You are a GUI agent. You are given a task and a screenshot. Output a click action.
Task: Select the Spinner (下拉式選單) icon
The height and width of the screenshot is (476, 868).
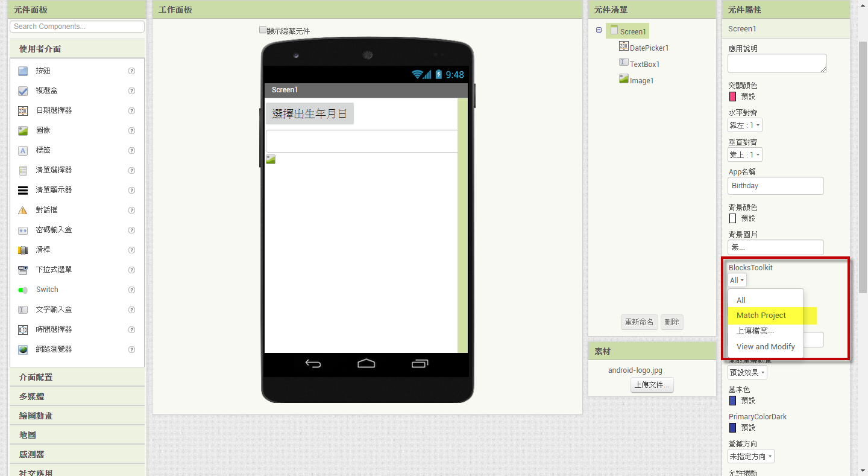pos(23,270)
